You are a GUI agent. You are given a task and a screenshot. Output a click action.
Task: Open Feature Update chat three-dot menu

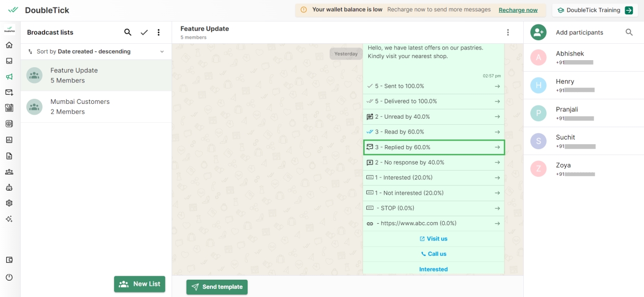(x=507, y=33)
